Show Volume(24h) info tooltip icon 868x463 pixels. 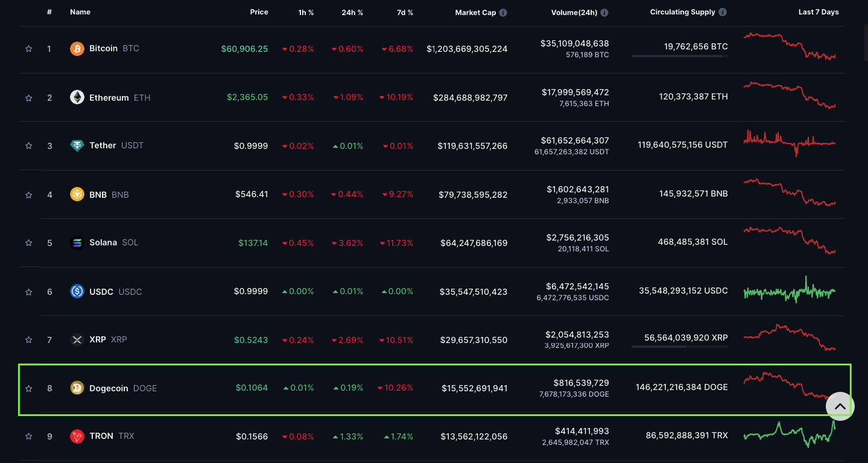pyautogui.click(x=604, y=12)
